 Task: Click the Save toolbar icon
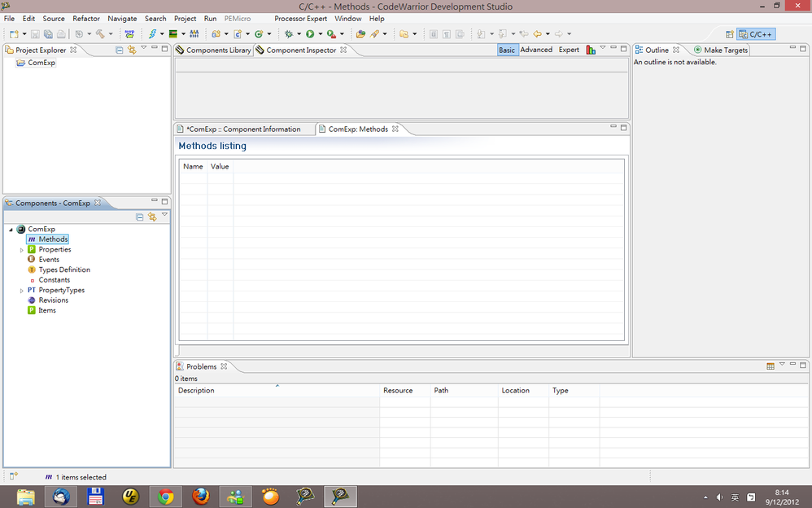[35, 34]
